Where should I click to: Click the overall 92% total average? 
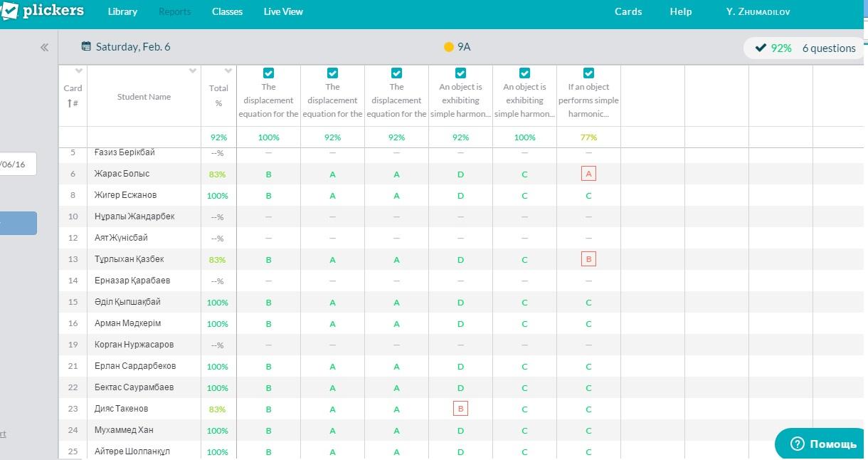click(x=218, y=137)
